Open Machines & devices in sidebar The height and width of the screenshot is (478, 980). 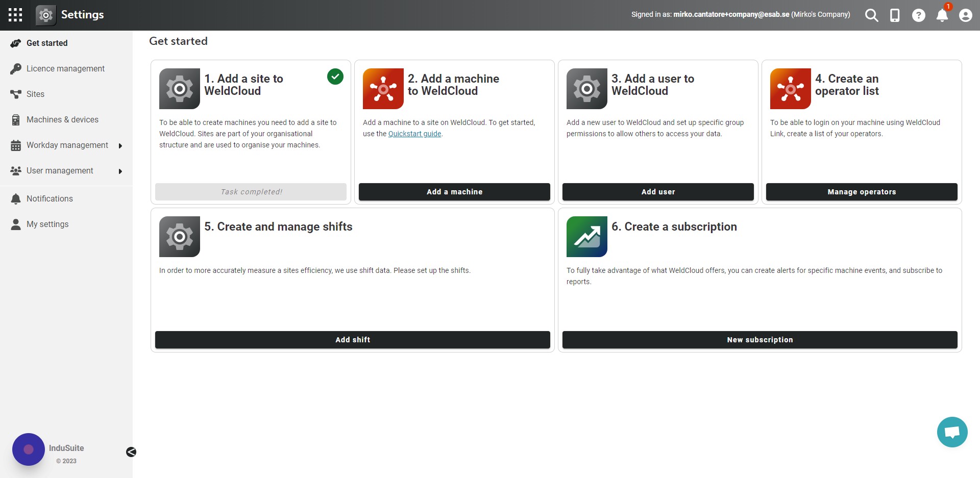(66, 120)
